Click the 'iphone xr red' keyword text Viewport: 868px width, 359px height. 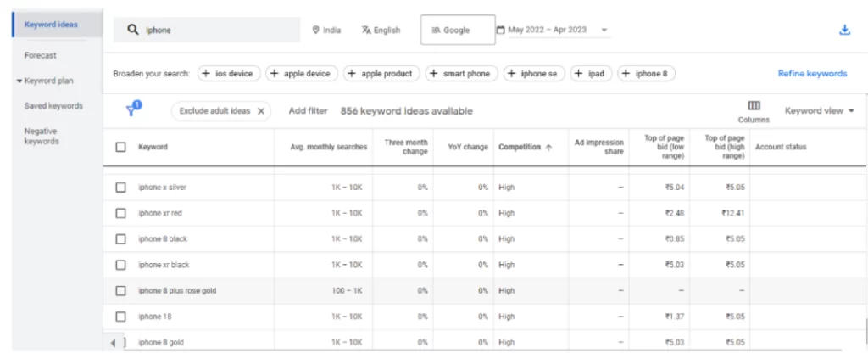(x=160, y=213)
